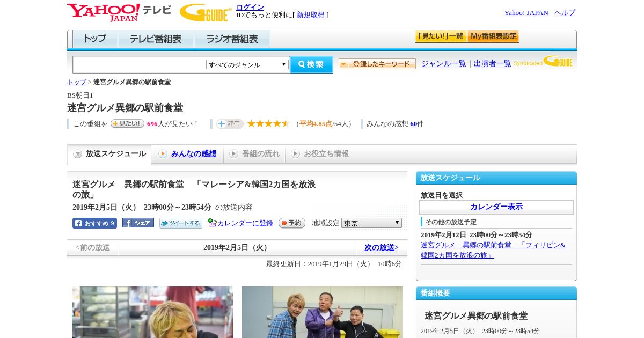Select the テレビ番組表 navigation tab

pos(156,39)
